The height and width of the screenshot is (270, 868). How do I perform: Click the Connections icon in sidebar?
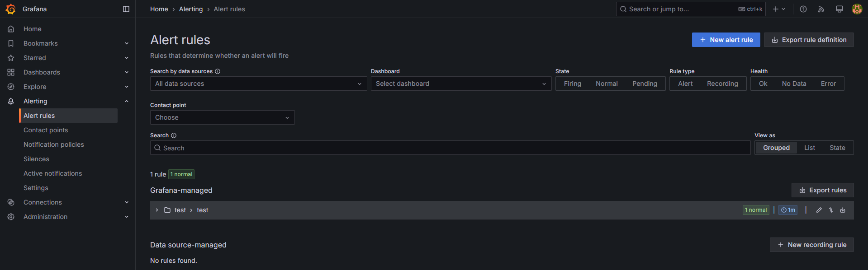11,202
